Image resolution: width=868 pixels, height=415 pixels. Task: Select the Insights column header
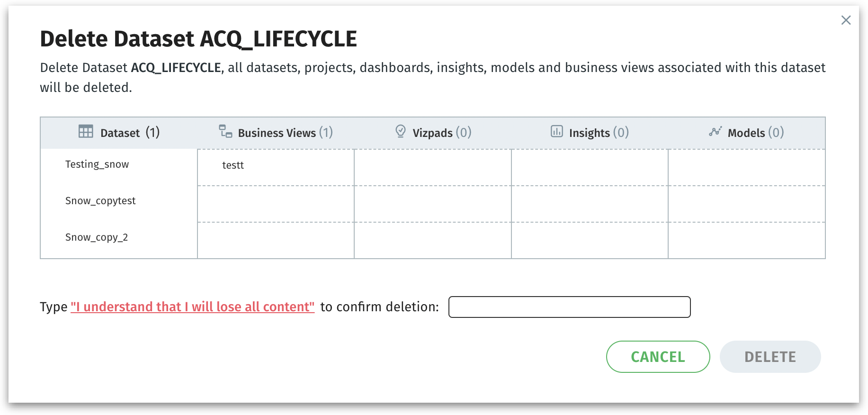point(590,133)
